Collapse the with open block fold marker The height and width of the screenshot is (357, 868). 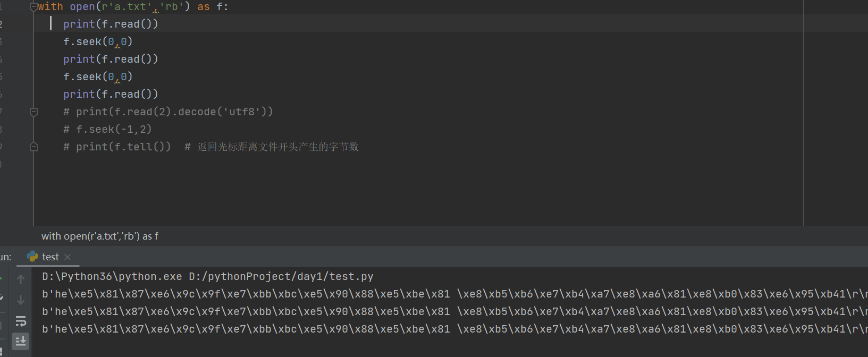[33, 7]
